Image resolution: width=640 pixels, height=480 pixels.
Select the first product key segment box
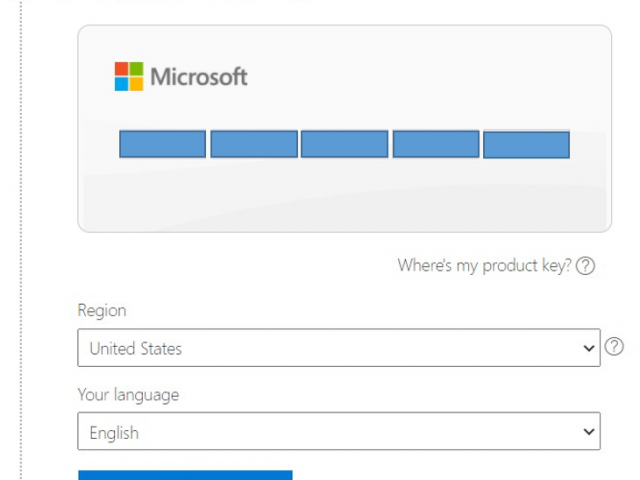coord(162,144)
